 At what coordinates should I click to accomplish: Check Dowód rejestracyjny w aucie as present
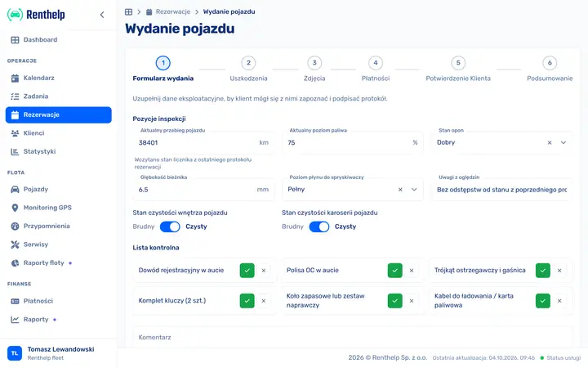pos(247,271)
